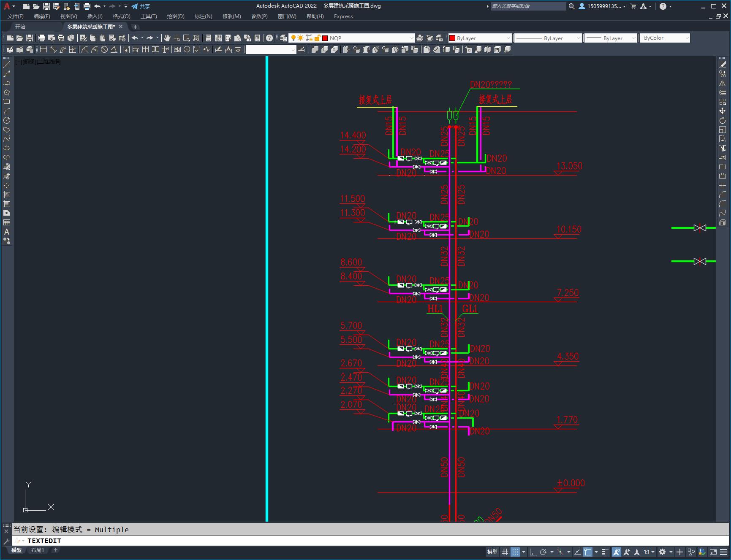731x560 pixels.
Task: Select the Move tool in Modify toolbar
Action: 723,111
